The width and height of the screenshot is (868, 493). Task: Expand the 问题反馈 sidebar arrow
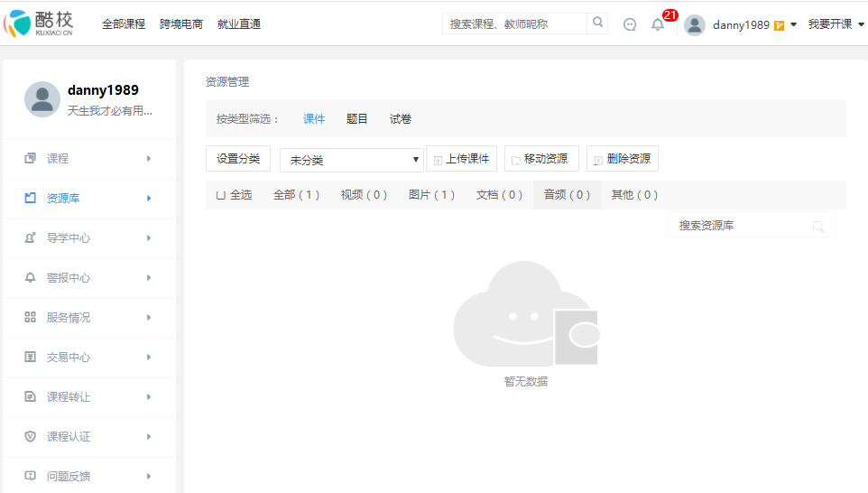[148, 476]
